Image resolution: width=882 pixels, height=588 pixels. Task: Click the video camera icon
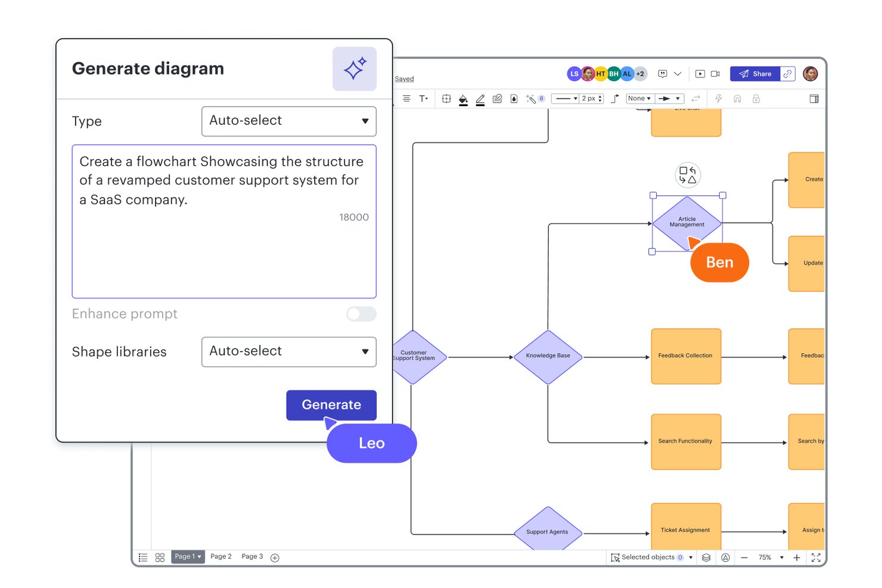click(715, 74)
